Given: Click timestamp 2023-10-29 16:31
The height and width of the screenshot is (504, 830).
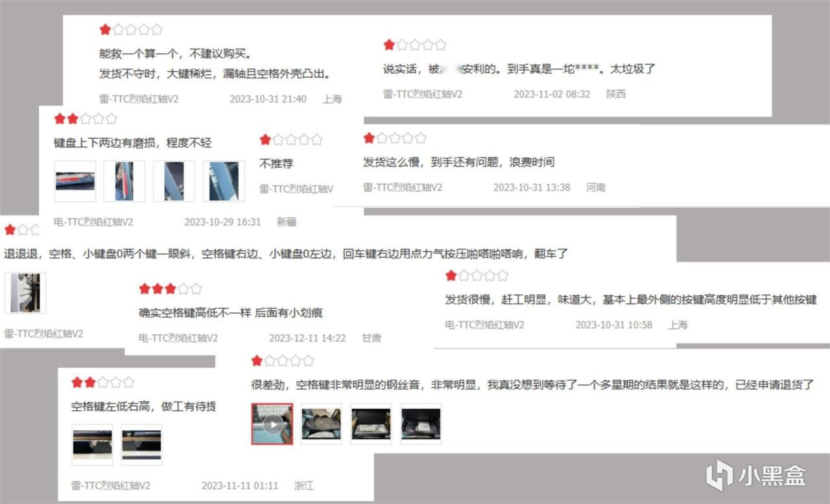Looking at the screenshot, I should pos(222,222).
